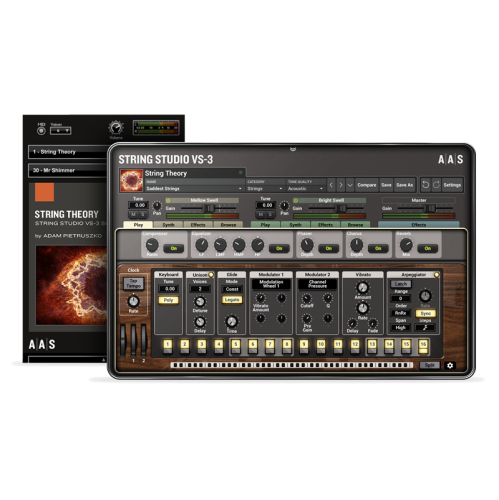Go to previous preset with left arrow

click(331, 185)
